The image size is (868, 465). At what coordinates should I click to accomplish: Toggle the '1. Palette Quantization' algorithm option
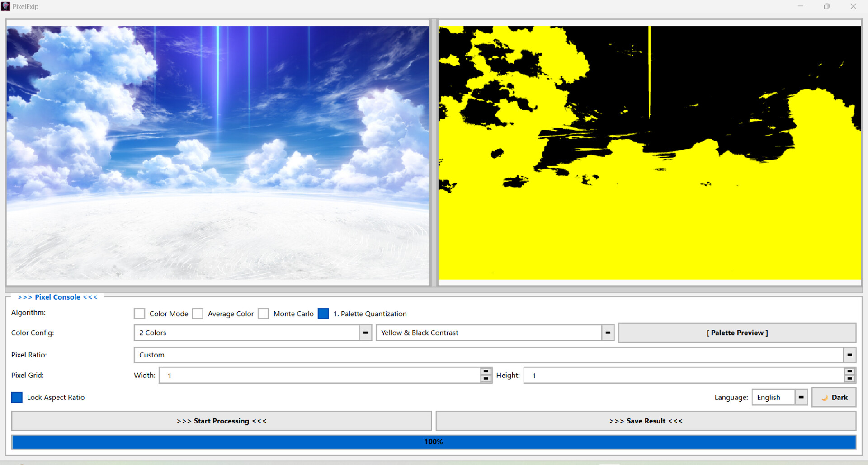click(324, 314)
